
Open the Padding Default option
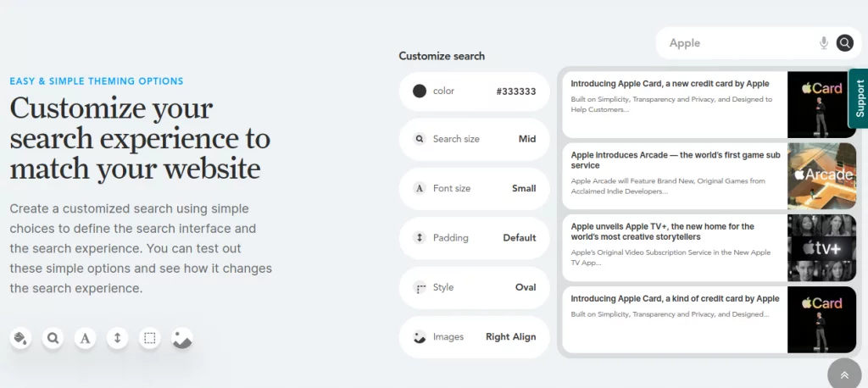(475, 238)
